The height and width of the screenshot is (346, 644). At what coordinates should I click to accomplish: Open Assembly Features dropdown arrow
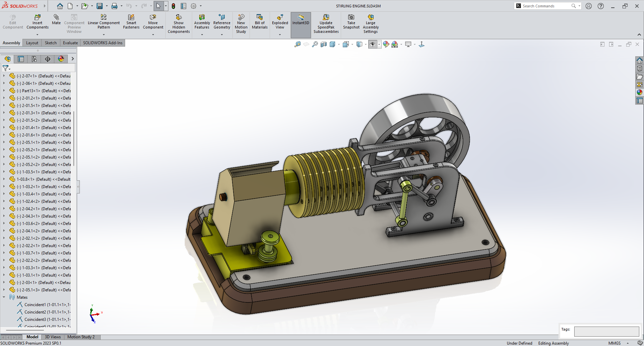pyautogui.click(x=202, y=35)
